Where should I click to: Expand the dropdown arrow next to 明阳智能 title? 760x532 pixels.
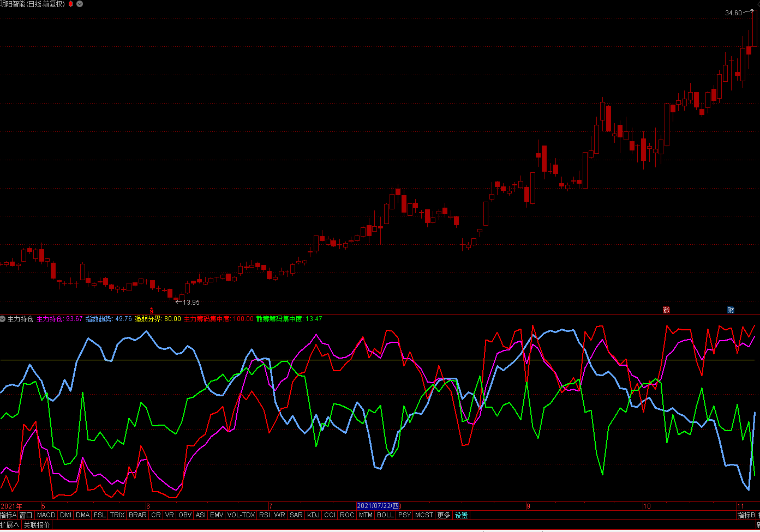pos(80,4)
